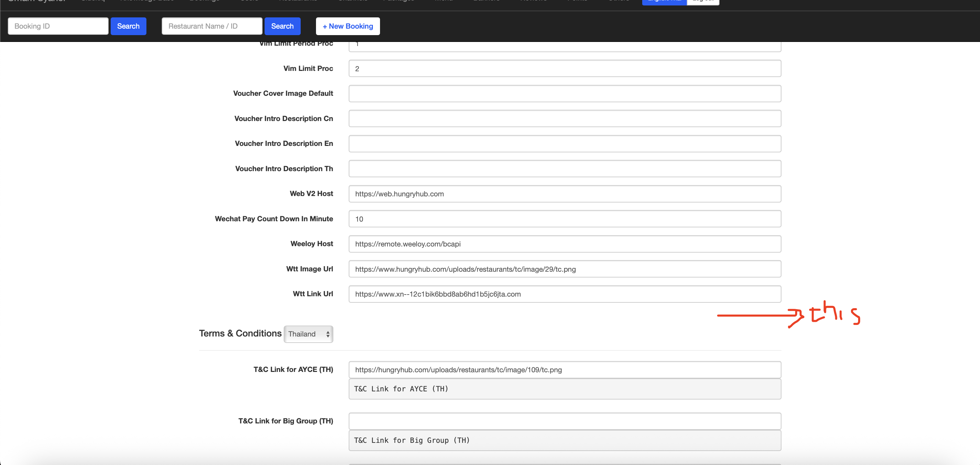Click the Weeloy Host input field
Screen dimensions: 980x465
pyautogui.click(x=565, y=244)
